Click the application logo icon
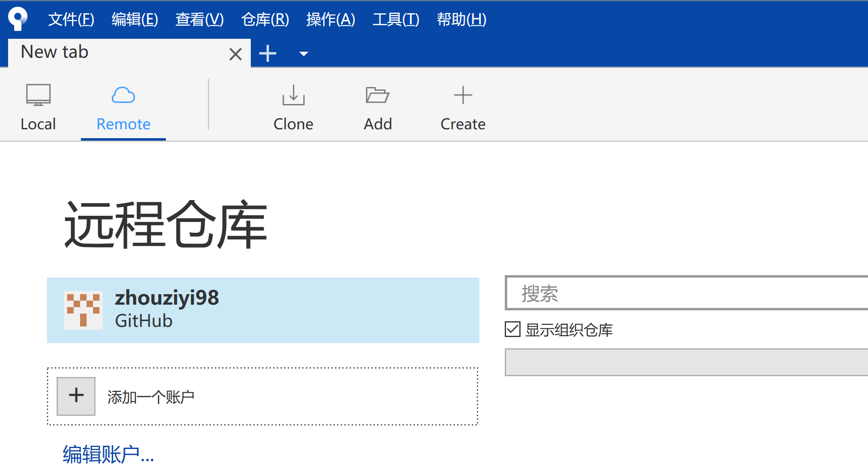The image size is (868, 476). [x=17, y=18]
